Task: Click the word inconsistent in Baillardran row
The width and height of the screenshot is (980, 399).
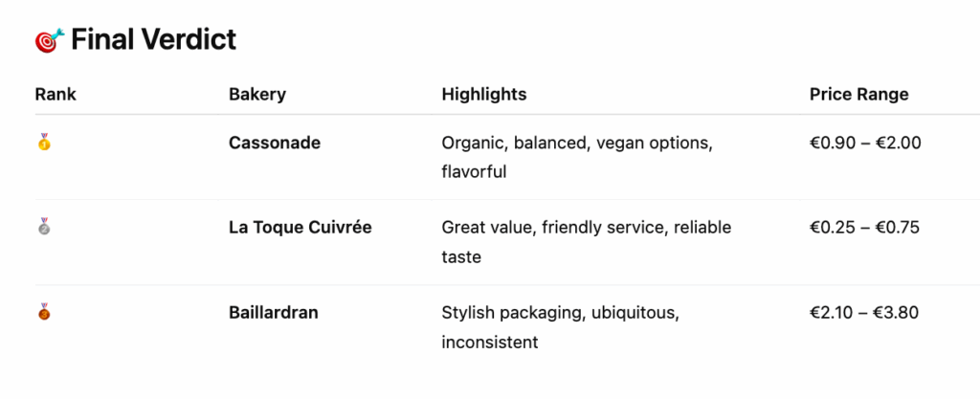Action: [490, 343]
